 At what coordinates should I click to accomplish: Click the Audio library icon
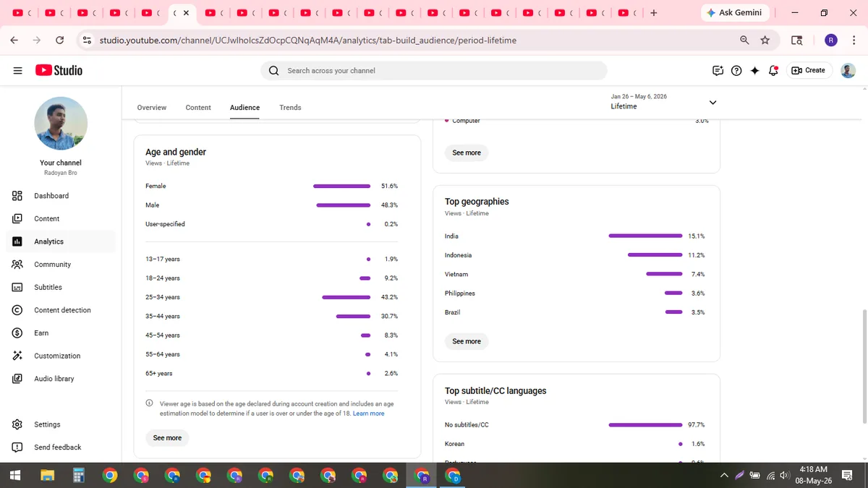(17, 379)
